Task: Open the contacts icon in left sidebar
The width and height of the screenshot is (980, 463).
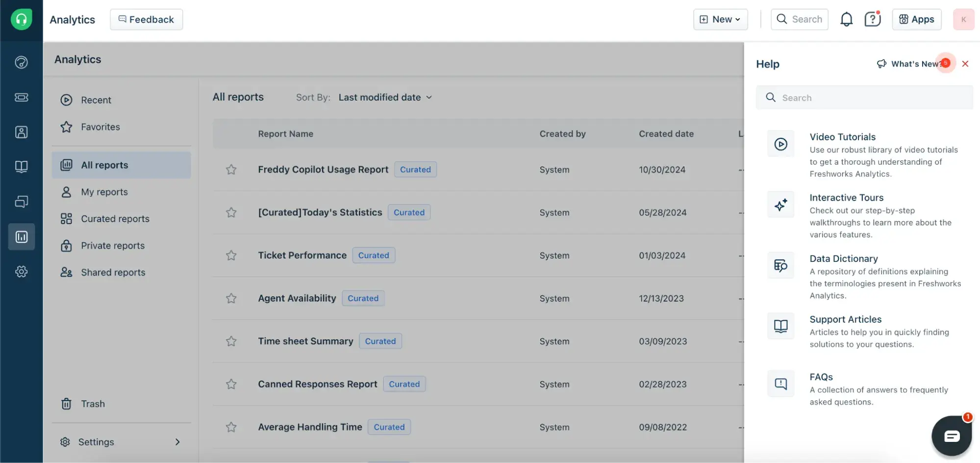Action: click(22, 132)
